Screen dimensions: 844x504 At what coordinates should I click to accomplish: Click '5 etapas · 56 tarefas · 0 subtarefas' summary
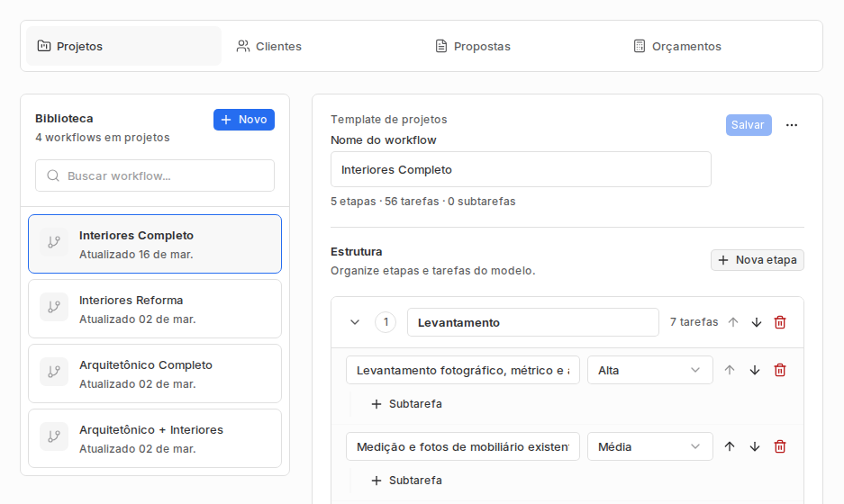(423, 202)
